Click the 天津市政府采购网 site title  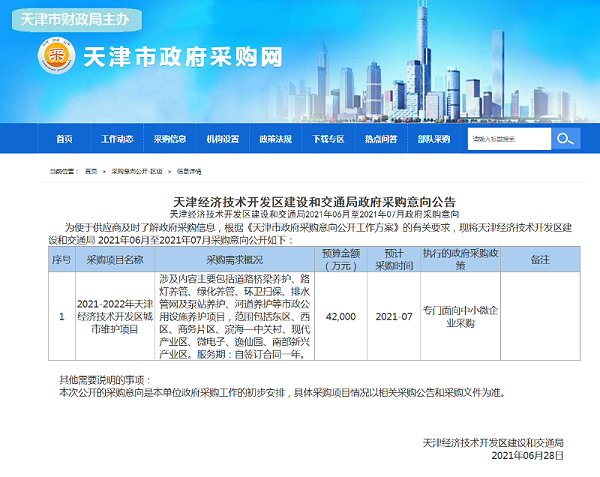183,57
